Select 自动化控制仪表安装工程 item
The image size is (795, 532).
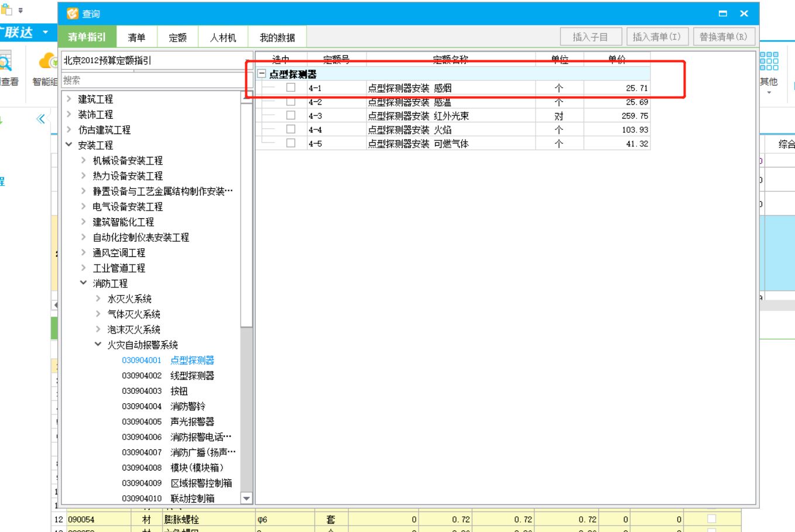pos(141,237)
